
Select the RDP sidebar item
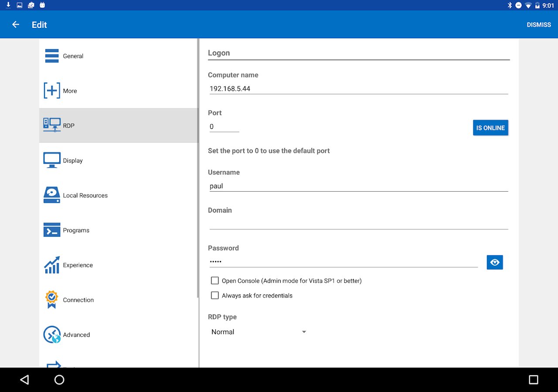119,125
